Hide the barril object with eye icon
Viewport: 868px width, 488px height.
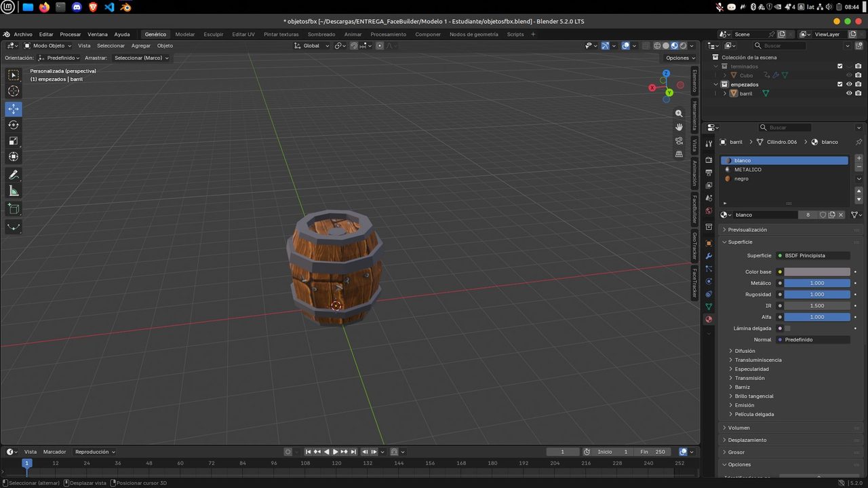[x=849, y=94]
